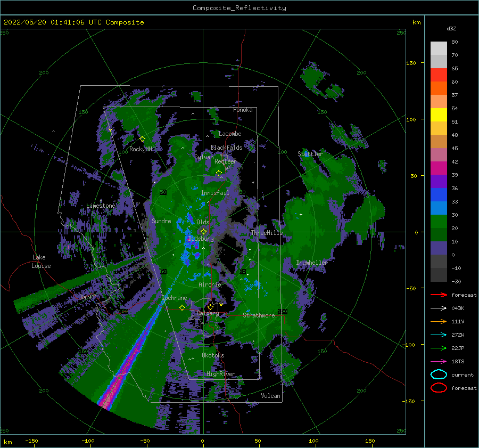
Task: Click the Olds city label
Action: point(203,222)
